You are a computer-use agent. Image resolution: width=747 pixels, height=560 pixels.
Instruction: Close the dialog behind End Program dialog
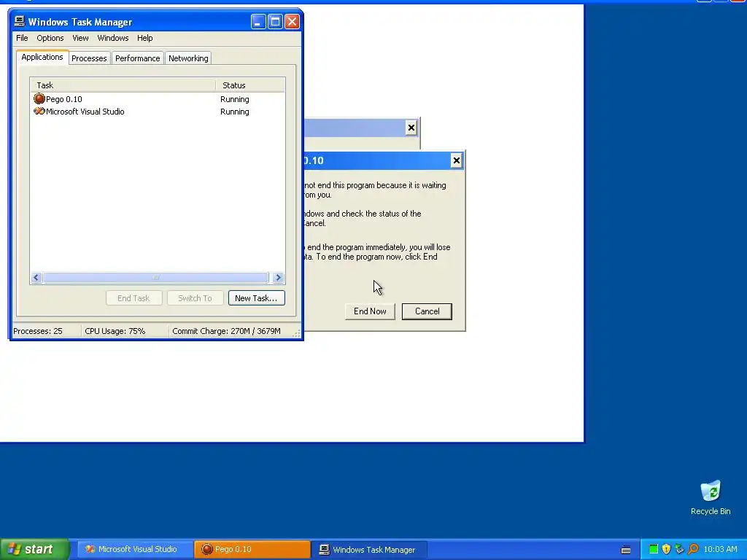pyautogui.click(x=411, y=128)
